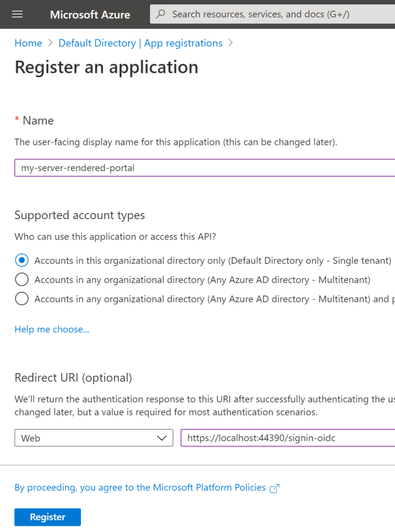Viewport: 395px width, 532px height.
Task: Expand dropdown via its chevron arrow
Action: click(x=163, y=438)
